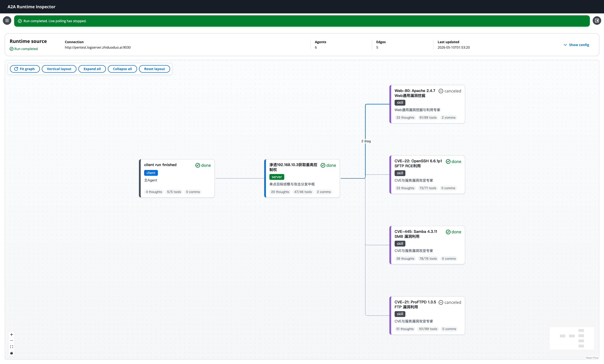604x364 pixels.
Task: Click the Reset layout button
Action: click(x=155, y=69)
